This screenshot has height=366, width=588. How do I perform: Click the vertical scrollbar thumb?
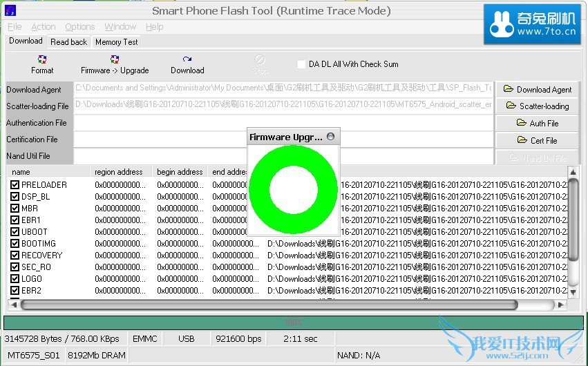pos(573,220)
